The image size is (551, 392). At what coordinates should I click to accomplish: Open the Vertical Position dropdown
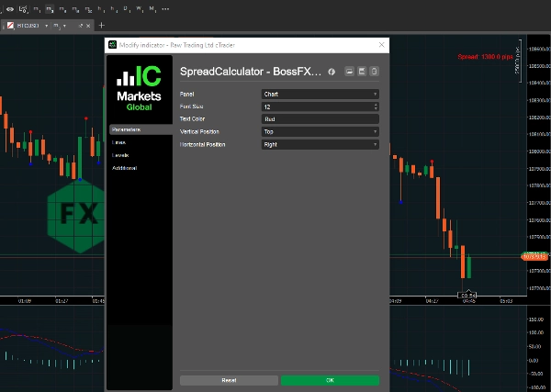[320, 131]
